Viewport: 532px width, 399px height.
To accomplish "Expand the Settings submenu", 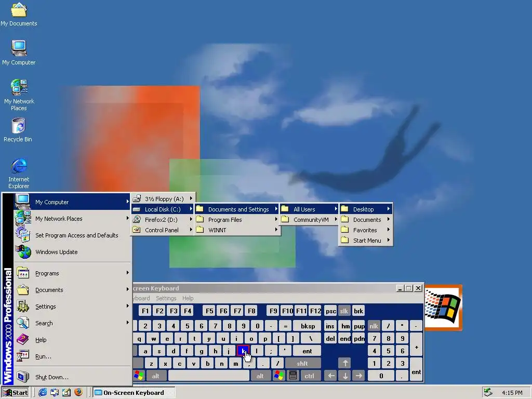I will click(72, 307).
